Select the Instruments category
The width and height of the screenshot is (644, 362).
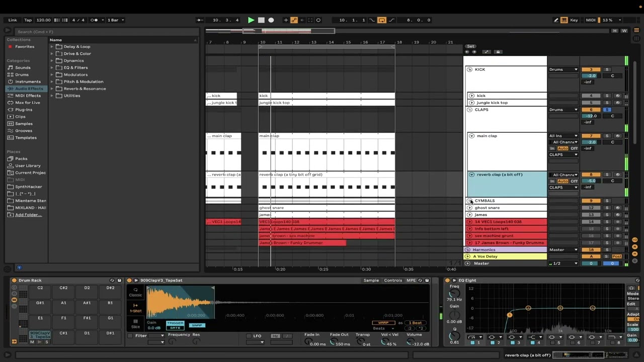[28, 81]
